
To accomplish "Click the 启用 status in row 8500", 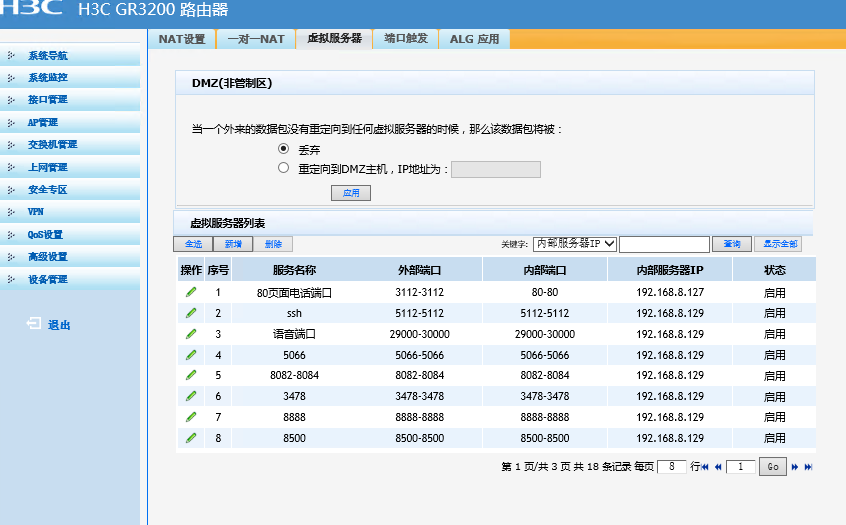I will tap(774, 438).
